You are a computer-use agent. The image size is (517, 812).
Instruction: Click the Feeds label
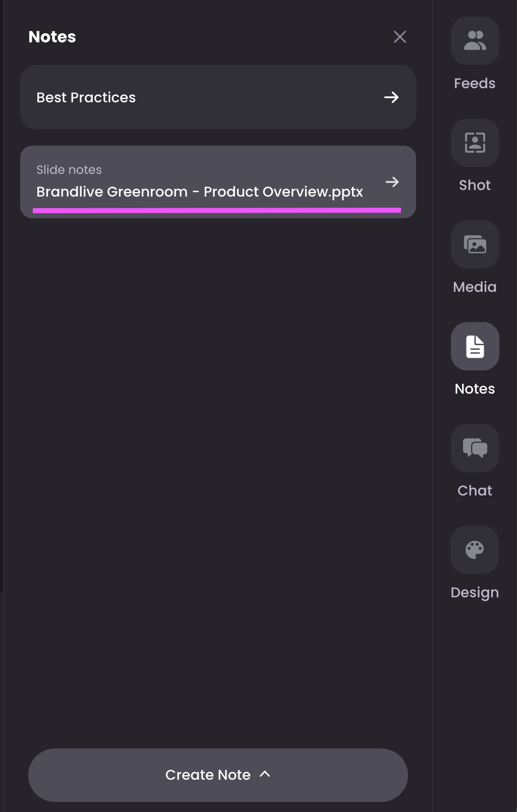pyautogui.click(x=475, y=83)
